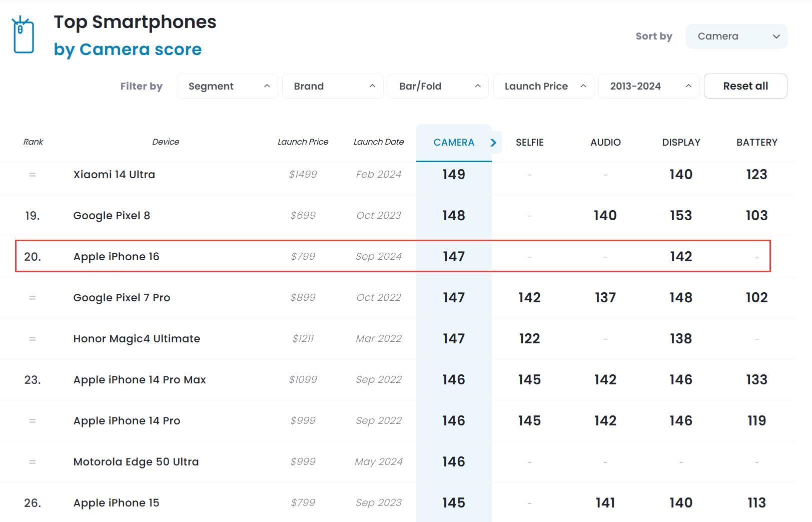Open the Apple iPhone 16 device link
812x522 pixels.
point(116,257)
